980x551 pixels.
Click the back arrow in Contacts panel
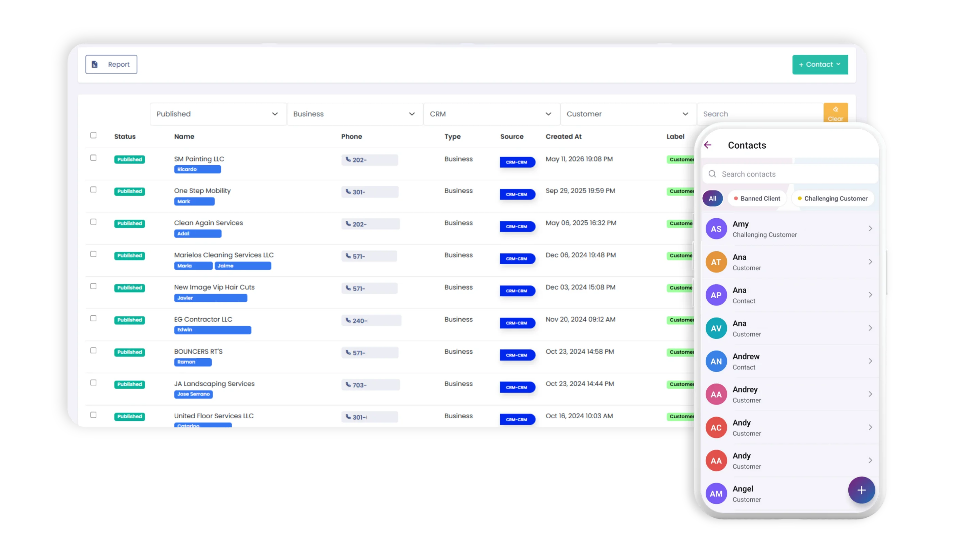pos(708,145)
